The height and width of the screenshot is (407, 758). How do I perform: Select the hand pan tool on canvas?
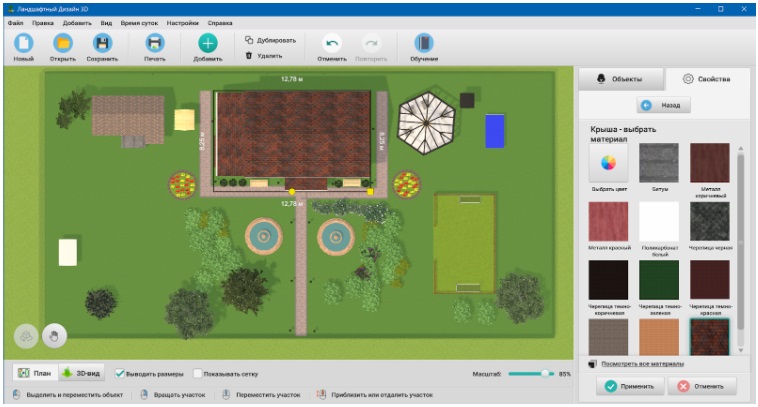coord(57,336)
